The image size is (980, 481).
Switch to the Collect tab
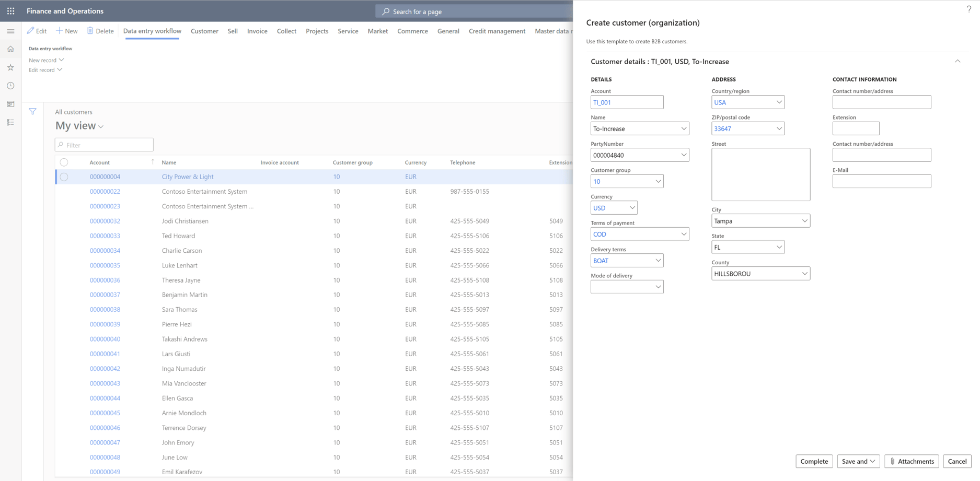pos(286,31)
